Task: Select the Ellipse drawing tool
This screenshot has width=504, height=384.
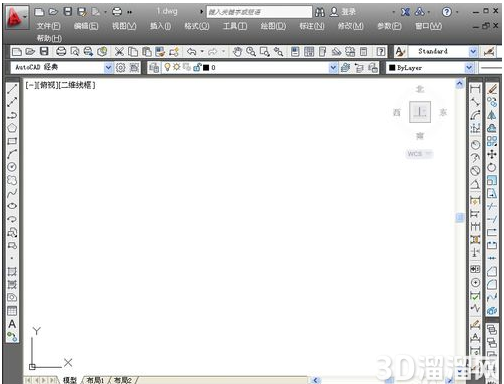Action: [12, 206]
